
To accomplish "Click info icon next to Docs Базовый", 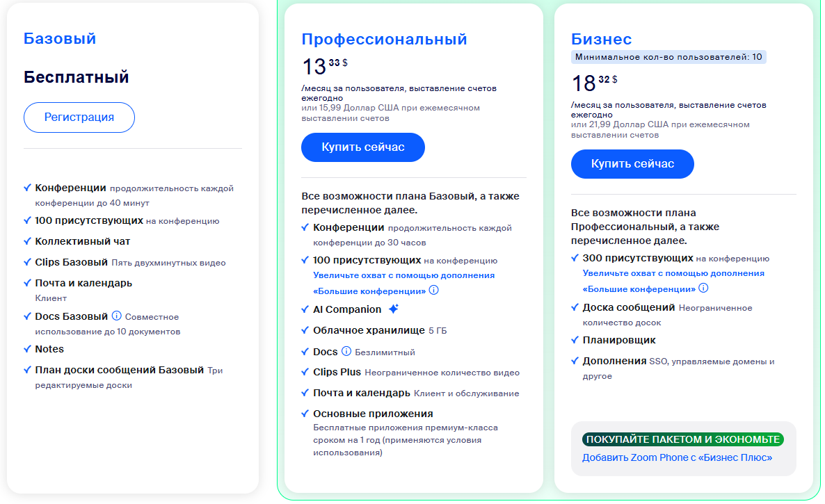I will (117, 316).
